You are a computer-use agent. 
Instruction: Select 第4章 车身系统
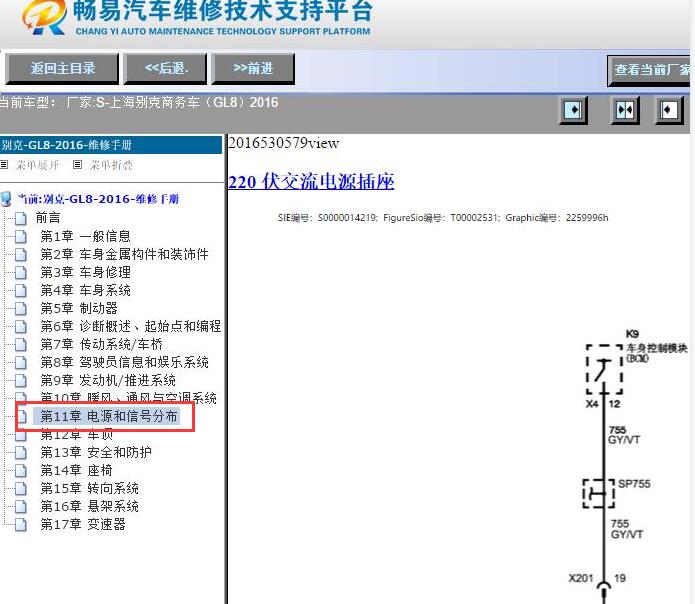[x=86, y=290]
